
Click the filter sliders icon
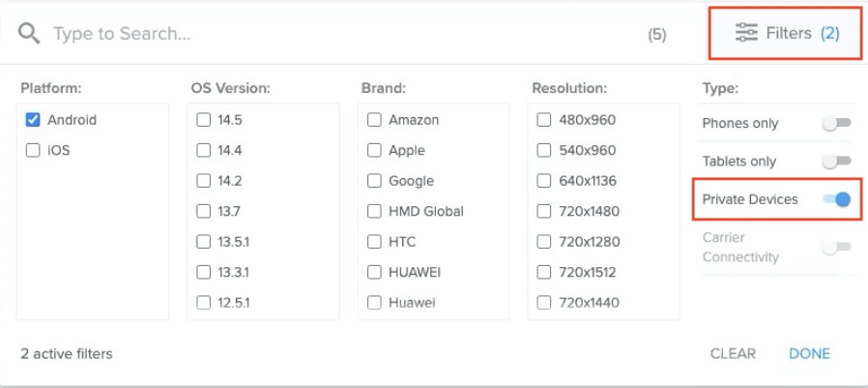(746, 34)
